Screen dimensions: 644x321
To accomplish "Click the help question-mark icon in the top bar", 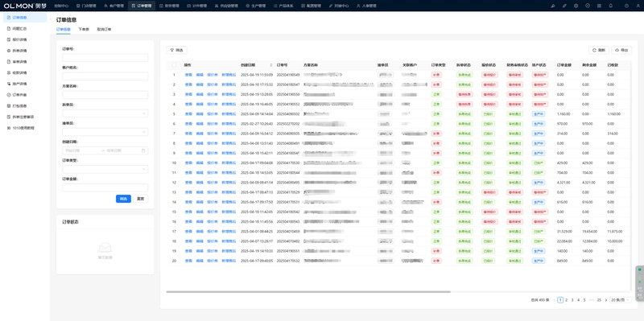I will (x=626, y=6).
